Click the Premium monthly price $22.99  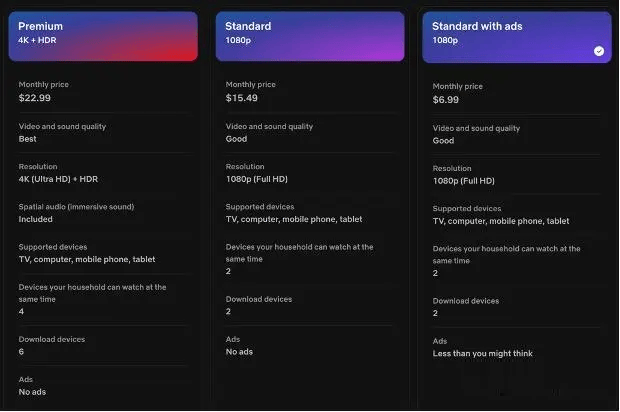[x=34, y=99]
